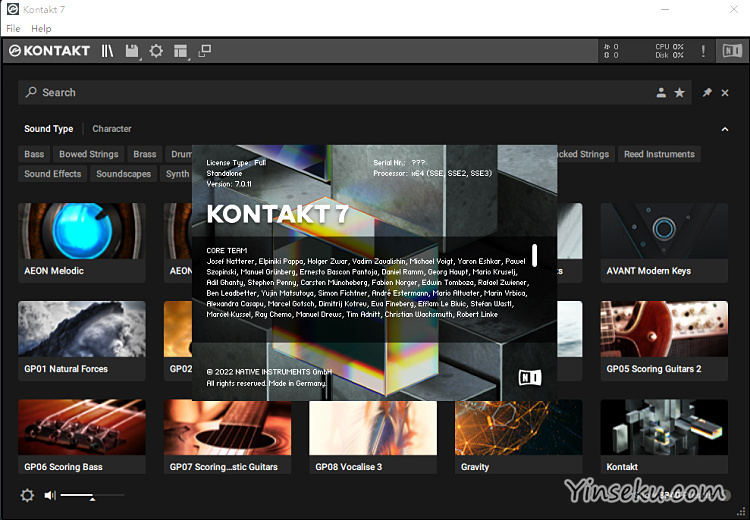The width and height of the screenshot is (750, 520).
Task: Toggle user content filter icon
Action: (661, 93)
